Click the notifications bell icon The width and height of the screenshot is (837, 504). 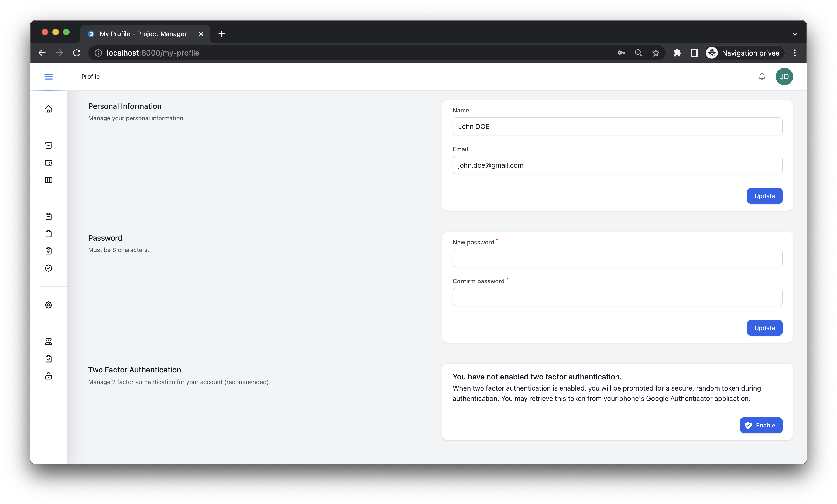pyautogui.click(x=762, y=77)
